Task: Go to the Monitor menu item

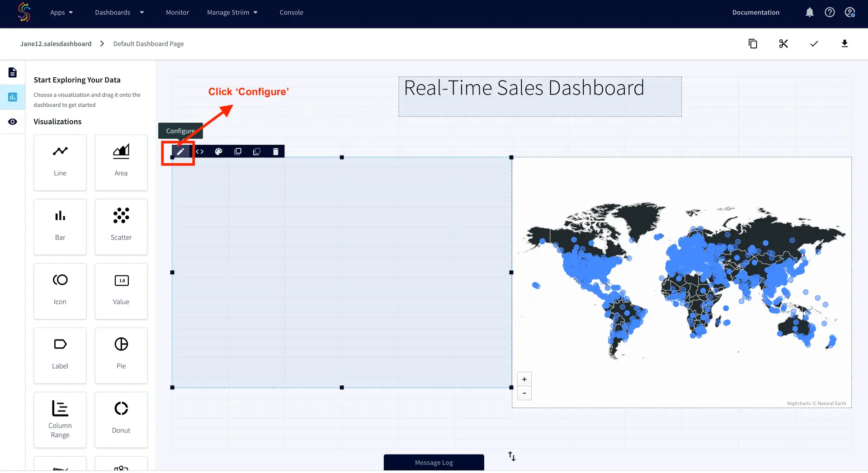Action: tap(177, 13)
